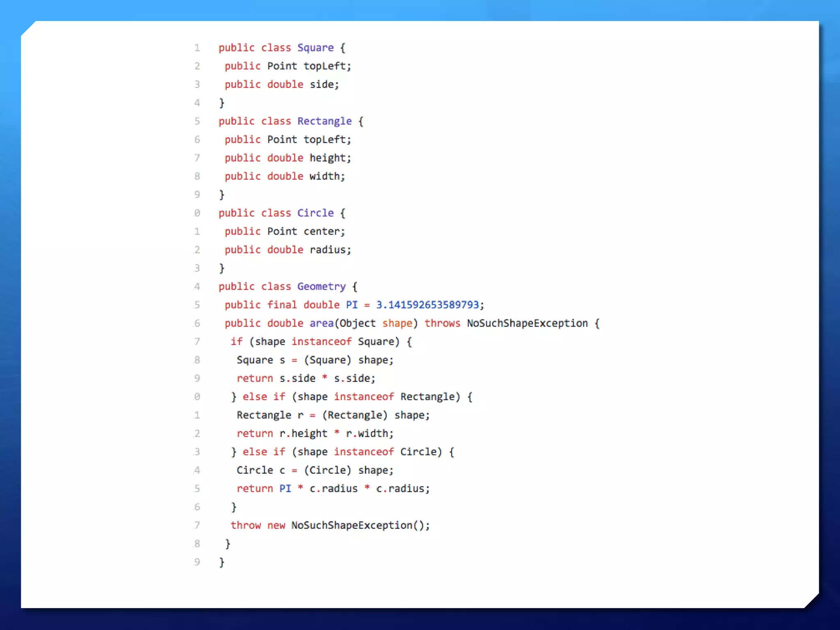Click 'return s.side * s.side;' statement
Viewport: 840px width, 630px height.
(306, 378)
